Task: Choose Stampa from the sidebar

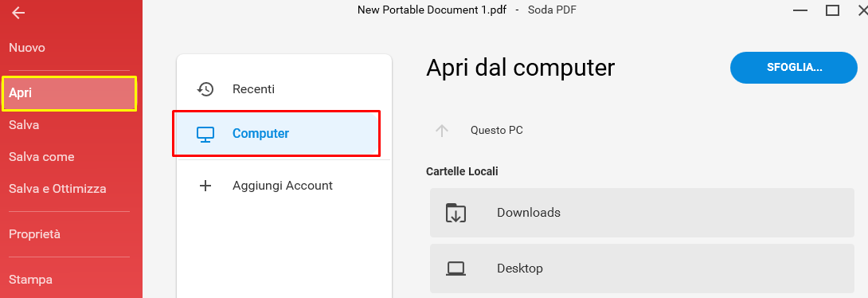Action: [31, 280]
